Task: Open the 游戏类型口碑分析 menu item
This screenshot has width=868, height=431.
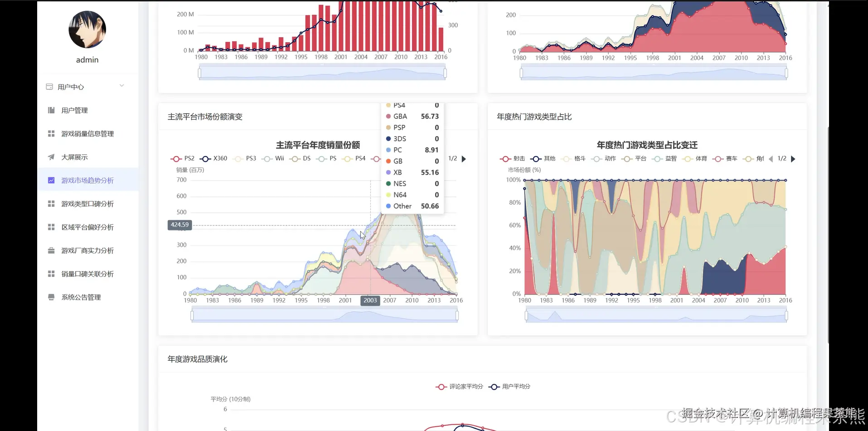Action: 87,204
